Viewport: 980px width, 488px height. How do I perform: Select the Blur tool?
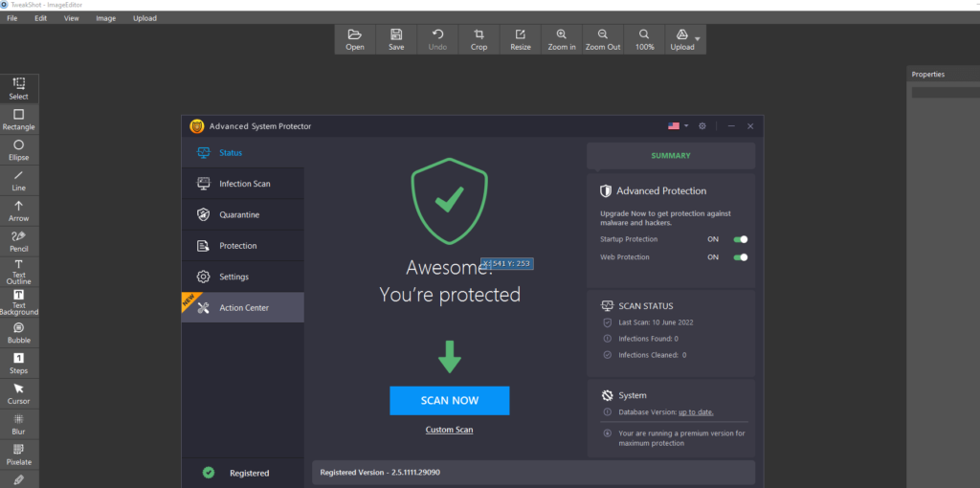point(19,425)
